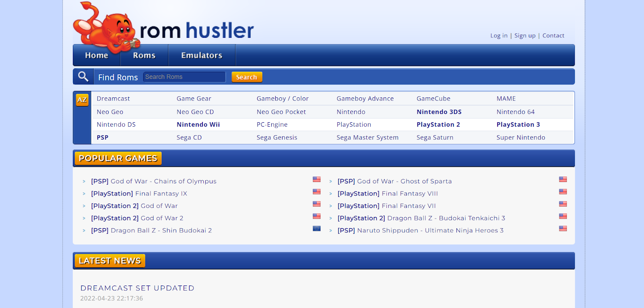This screenshot has height=308, width=644.
Task: Click US flag beside God of War 2
Action: (317, 216)
